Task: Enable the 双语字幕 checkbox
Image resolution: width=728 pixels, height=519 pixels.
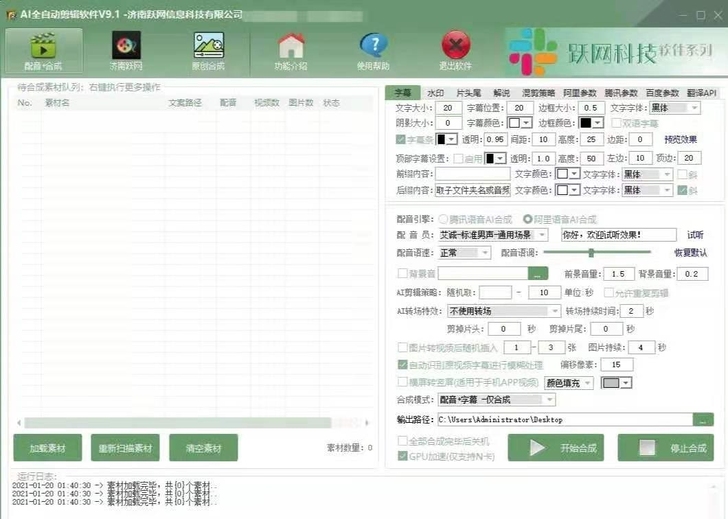Action: click(x=617, y=123)
